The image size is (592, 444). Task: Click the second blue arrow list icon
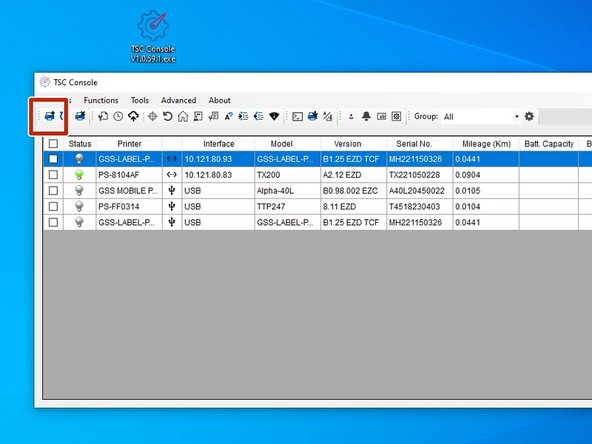[259, 116]
